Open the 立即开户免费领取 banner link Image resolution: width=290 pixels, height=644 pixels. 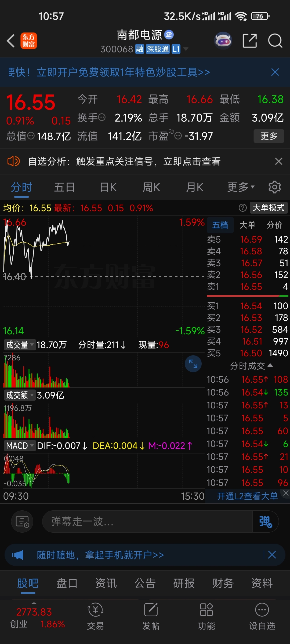click(109, 72)
